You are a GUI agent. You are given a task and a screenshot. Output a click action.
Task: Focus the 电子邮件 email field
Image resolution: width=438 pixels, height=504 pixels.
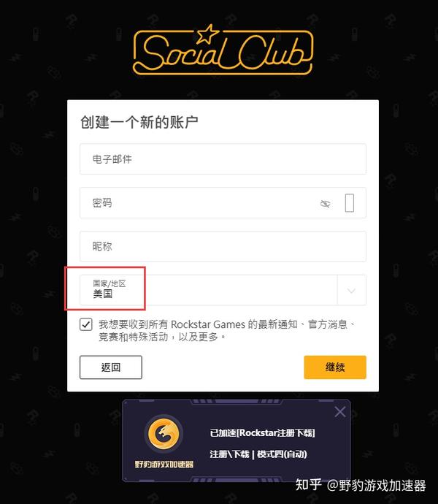(x=223, y=159)
